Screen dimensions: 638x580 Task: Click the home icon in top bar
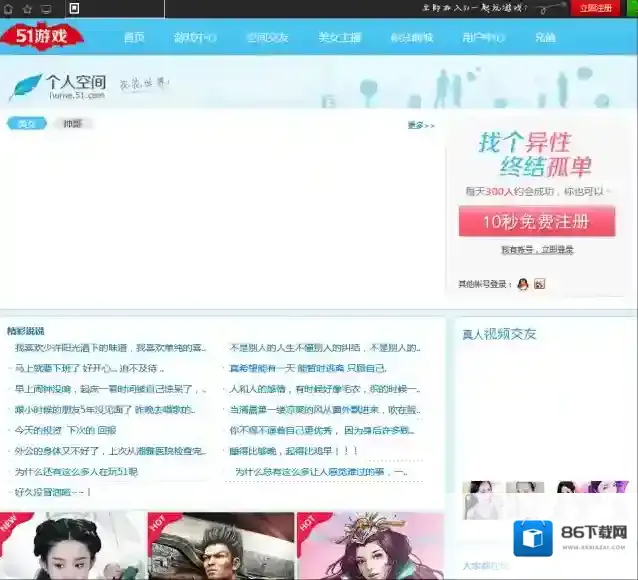(8, 9)
